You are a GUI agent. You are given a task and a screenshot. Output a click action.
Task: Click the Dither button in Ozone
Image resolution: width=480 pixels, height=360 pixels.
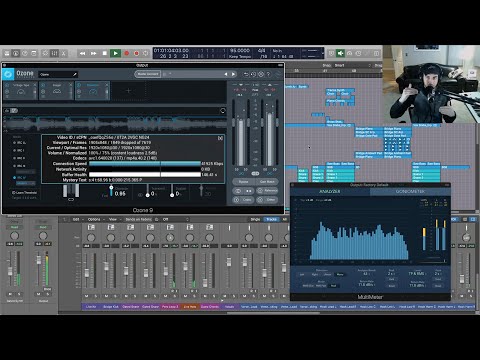267,199
